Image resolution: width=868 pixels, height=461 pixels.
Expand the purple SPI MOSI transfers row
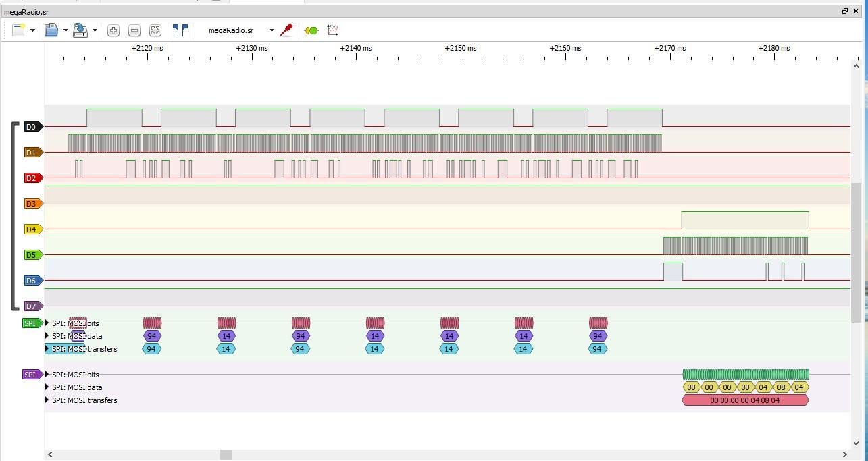click(47, 400)
